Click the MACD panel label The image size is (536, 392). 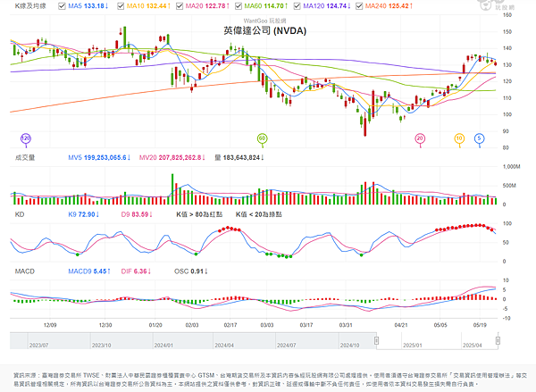pyautogui.click(x=25, y=271)
